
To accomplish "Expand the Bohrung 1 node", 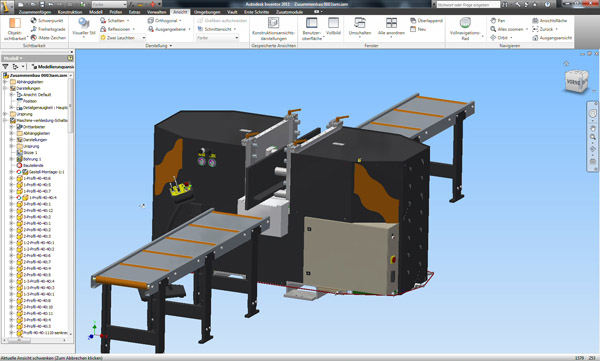I will pos(11,159).
